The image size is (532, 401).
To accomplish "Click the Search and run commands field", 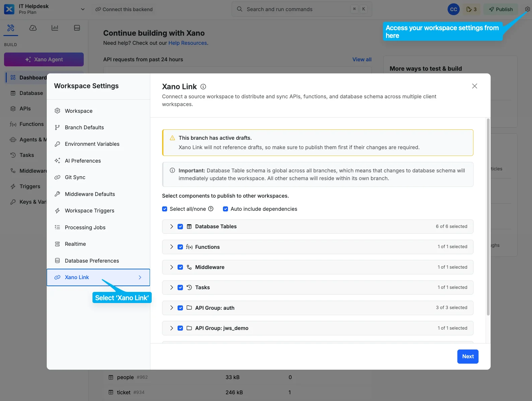I will coord(302,9).
